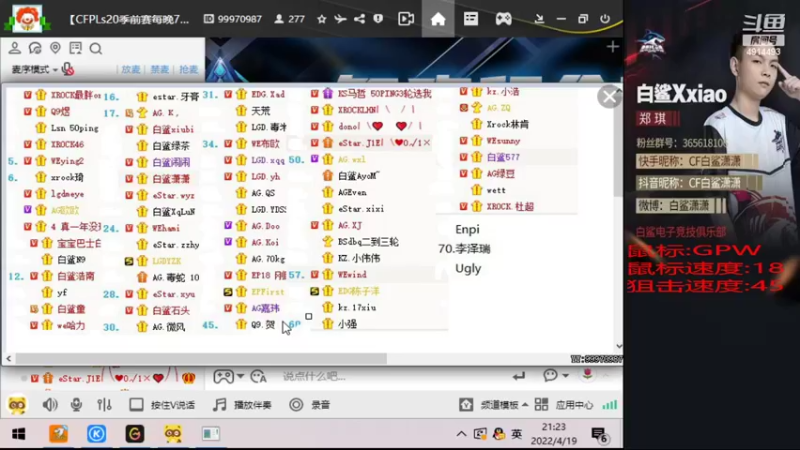Send message with the return arrow icon

(519, 377)
